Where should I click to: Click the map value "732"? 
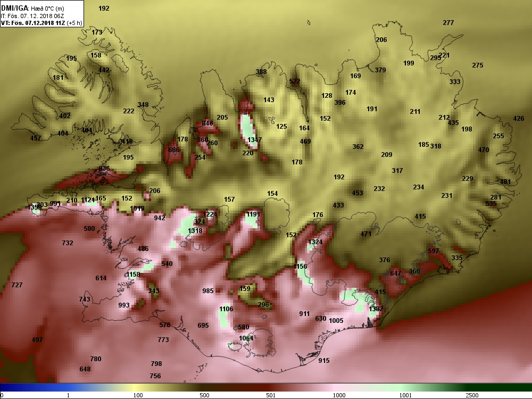(67, 243)
